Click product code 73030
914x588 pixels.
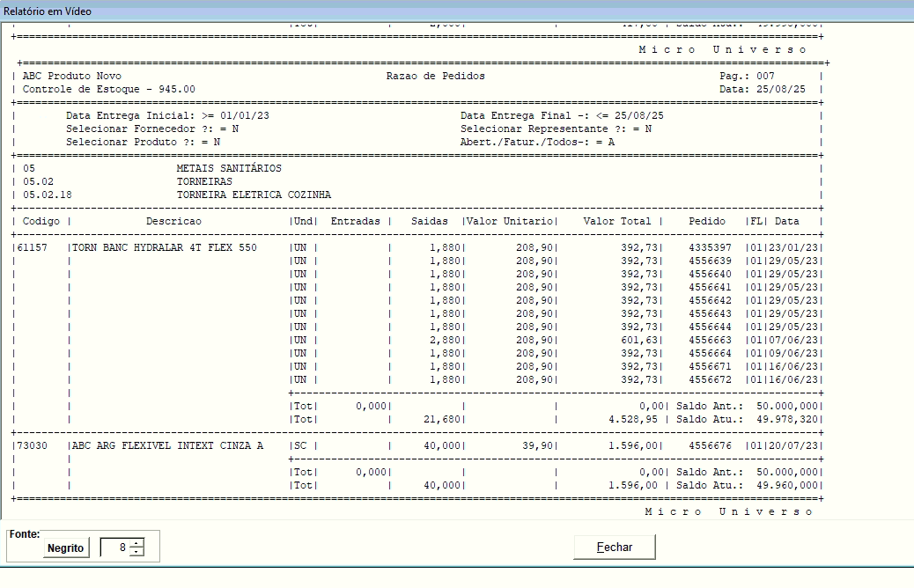[32, 445]
